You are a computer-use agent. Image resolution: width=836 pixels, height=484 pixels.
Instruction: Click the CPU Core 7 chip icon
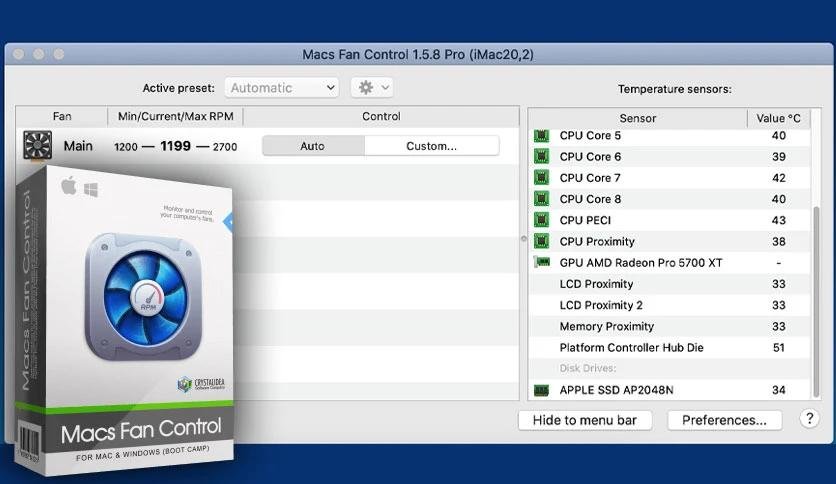(x=541, y=178)
